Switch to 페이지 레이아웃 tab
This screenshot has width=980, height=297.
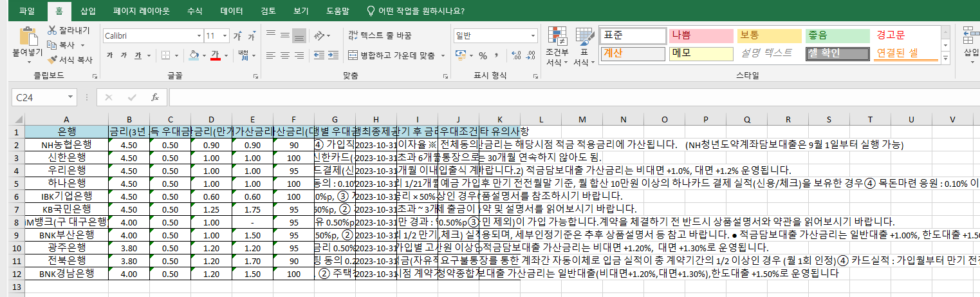pos(142,11)
